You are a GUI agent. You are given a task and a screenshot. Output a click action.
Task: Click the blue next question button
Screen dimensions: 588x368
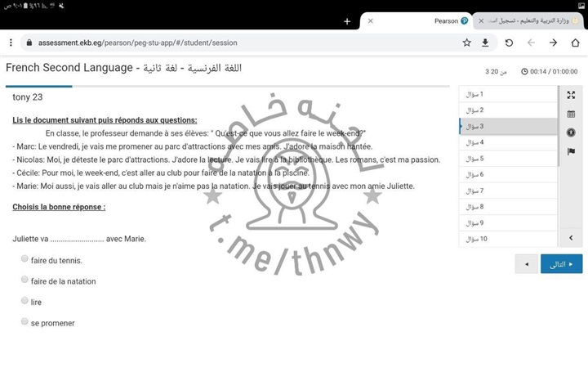pos(561,264)
